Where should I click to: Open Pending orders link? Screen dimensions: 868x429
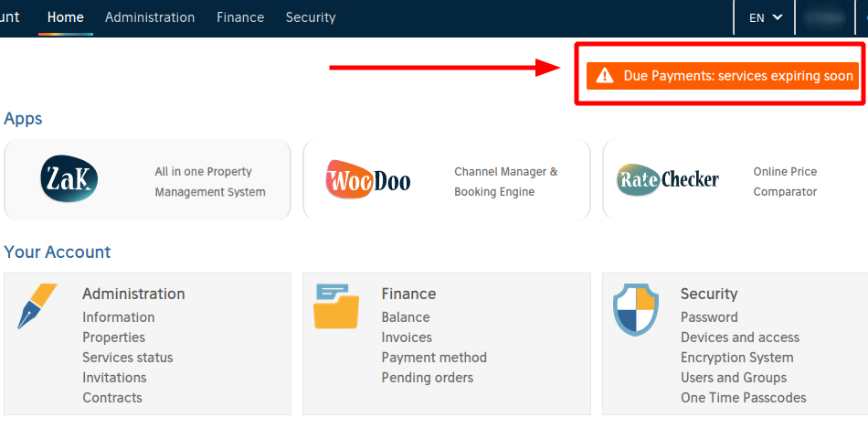(x=428, y=378)
